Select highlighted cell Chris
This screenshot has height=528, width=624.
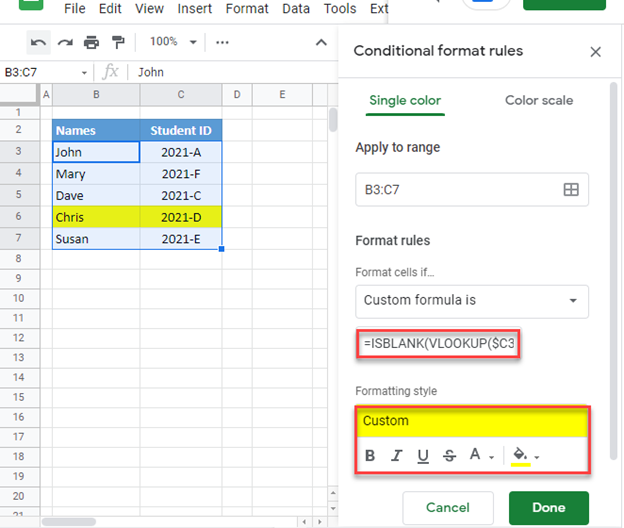[96, 217]
